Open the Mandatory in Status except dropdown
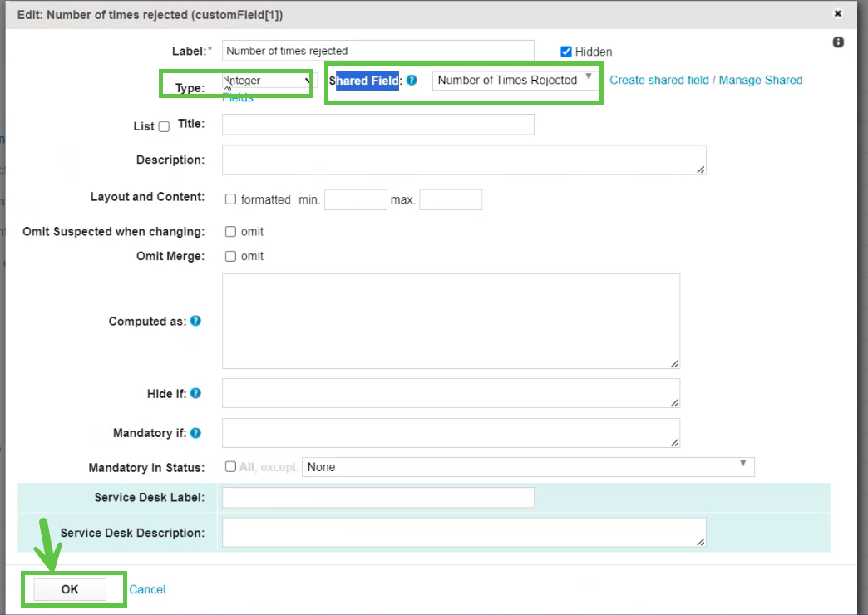Screen dimensions: 868x615 pos(527,467)
